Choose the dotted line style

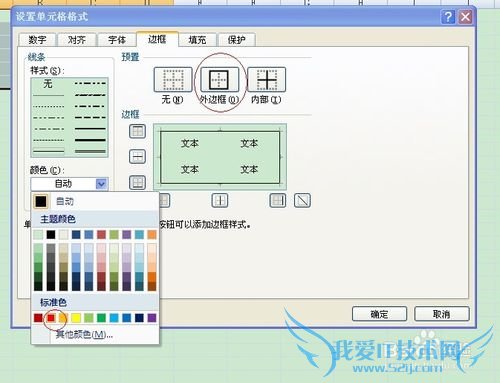point(48,106)
